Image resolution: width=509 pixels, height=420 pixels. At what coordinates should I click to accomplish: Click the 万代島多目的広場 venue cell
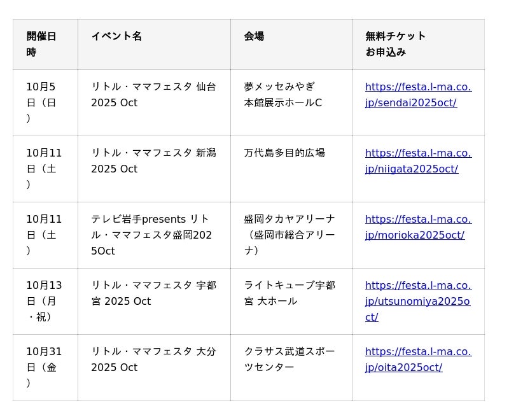(284, 153)
